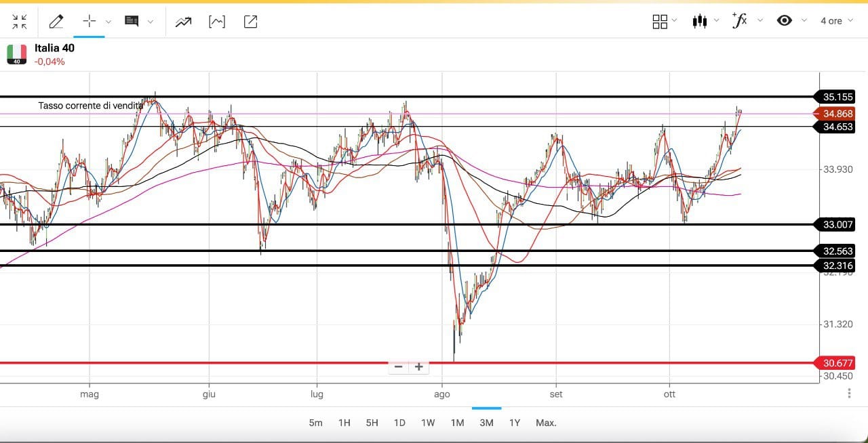868x443 pixels.
Task: Open the candlestick chart type icon
Action: coord(700,21)
